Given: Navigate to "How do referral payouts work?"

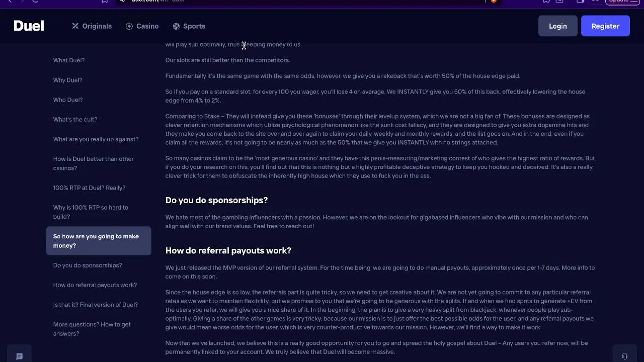Looking at the screenshot, I should [x=95, y=285].
